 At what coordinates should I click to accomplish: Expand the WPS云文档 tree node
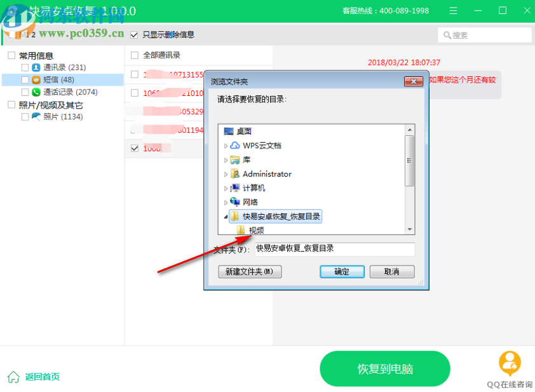(x=226, y=146)
